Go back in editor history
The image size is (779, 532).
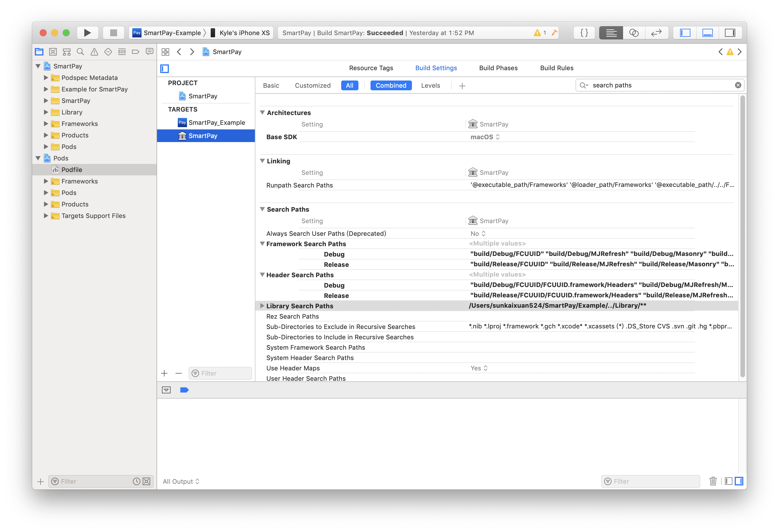179,52
